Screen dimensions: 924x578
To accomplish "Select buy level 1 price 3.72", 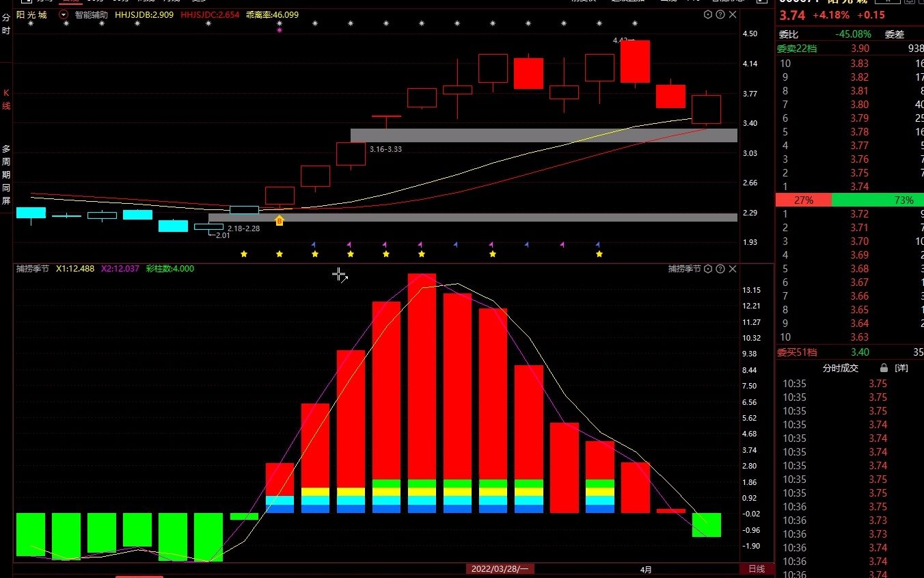I will [859, 213].
